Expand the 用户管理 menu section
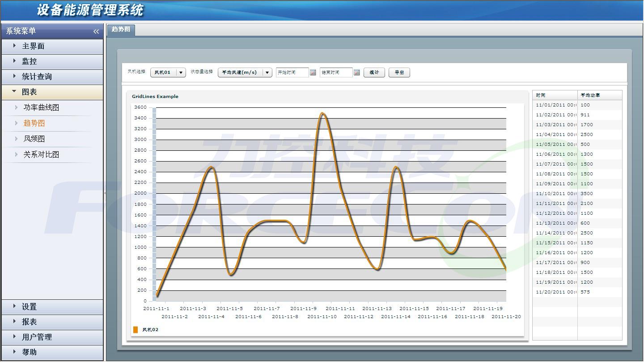Image resolution: width=644 pixels, height=362 pixels. [x=52, y=337]
